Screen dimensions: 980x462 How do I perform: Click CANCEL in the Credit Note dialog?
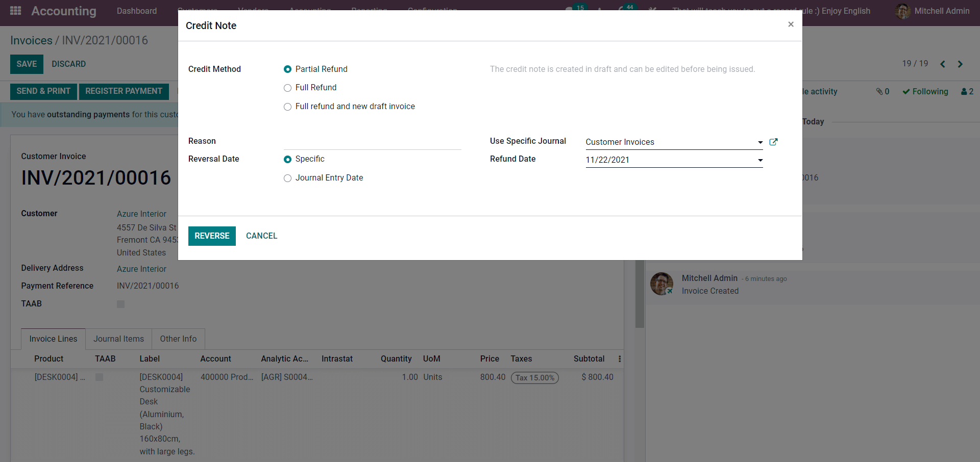[x=261, y=236]
